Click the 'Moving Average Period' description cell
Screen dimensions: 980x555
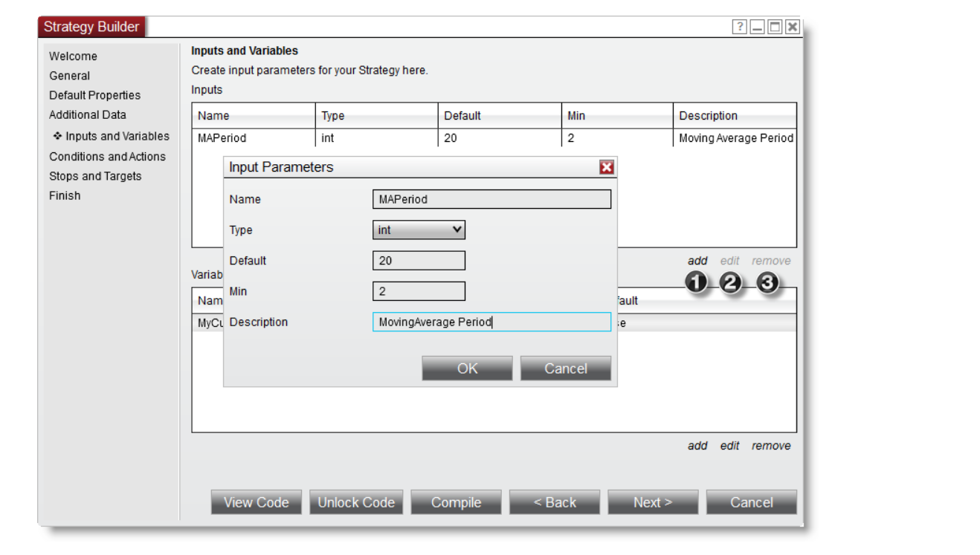pyautogui.click(x=735, y=138)
